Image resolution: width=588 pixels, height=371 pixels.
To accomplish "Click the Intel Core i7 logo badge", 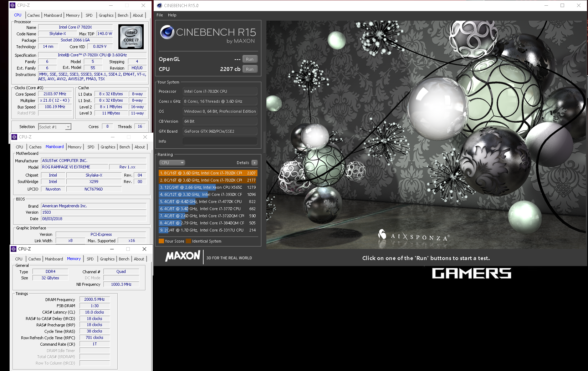I will tap(131, 37).
